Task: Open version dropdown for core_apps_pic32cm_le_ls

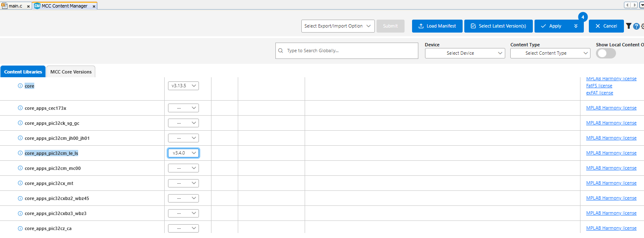Action: pyautogui.click(x=183, y=153)
